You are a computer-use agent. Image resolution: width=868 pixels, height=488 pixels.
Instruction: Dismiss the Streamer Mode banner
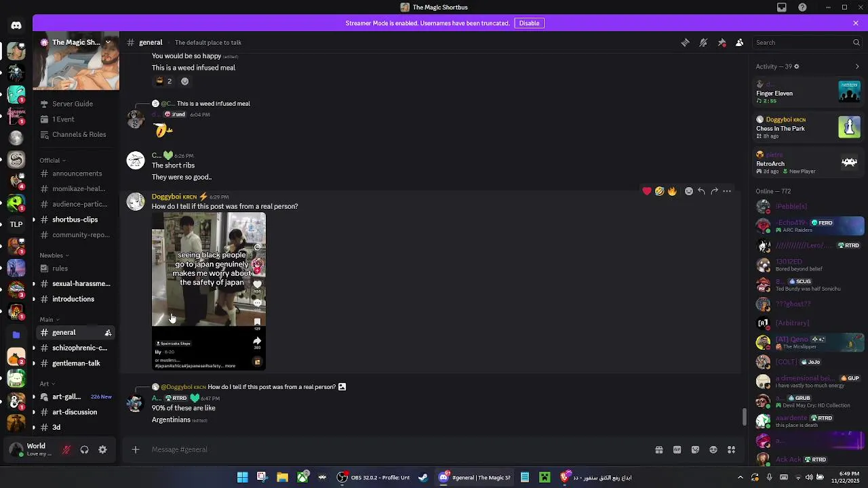pyautogui.click(x=856, y=23)
